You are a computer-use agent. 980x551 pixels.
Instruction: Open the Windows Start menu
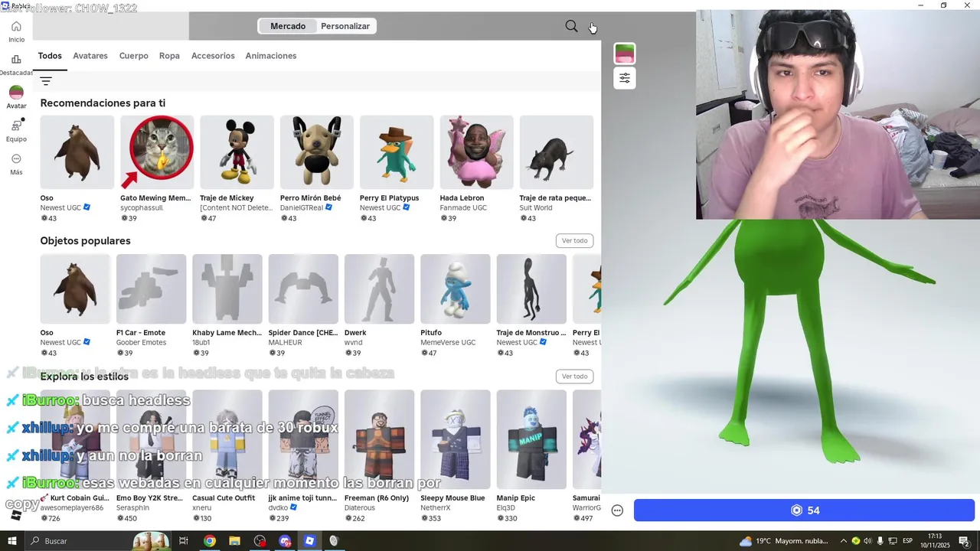(x=12, y=541)
